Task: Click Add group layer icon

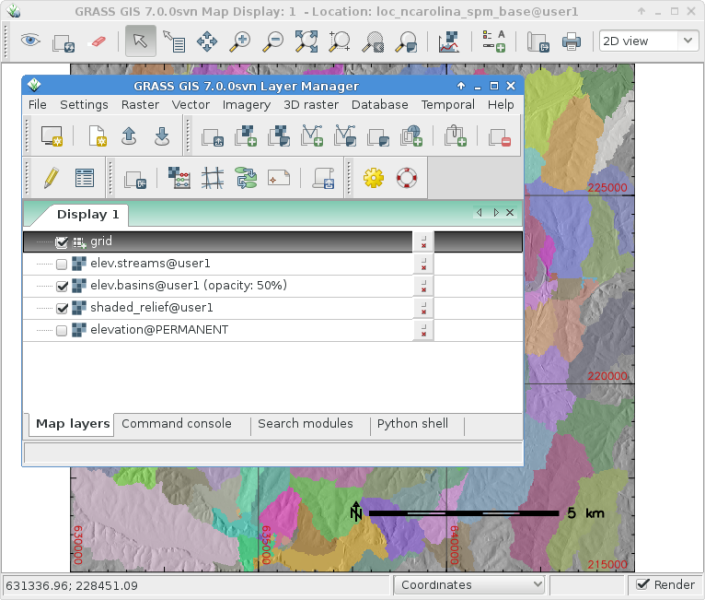Action: (x=455, y=136)
